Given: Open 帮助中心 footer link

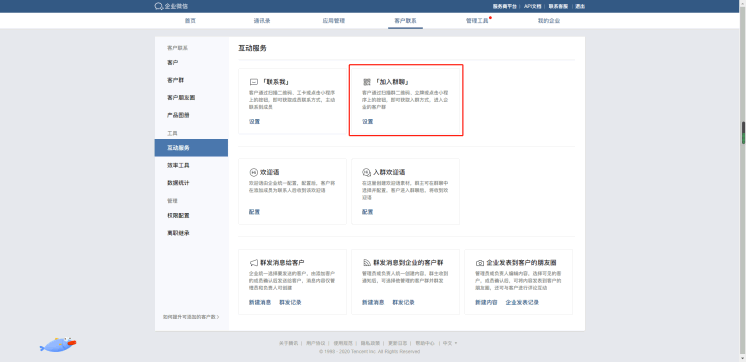Looking at the screenshot, I should tap(425, 343).
